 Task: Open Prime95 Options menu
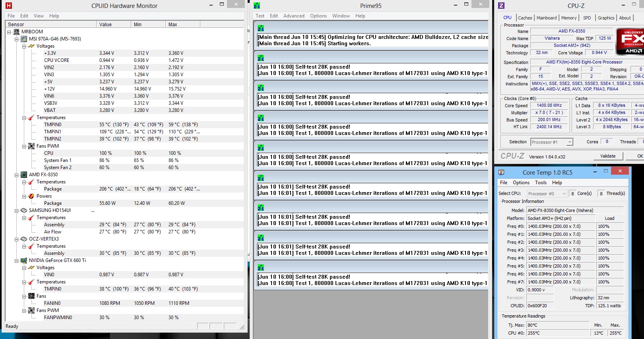pyautogui.click(x=318, y=16)
